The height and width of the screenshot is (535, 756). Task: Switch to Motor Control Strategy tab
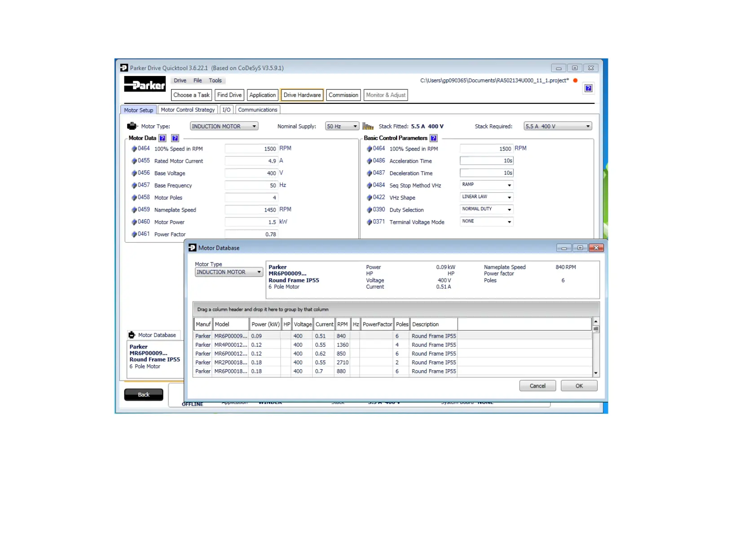(188, 110)
